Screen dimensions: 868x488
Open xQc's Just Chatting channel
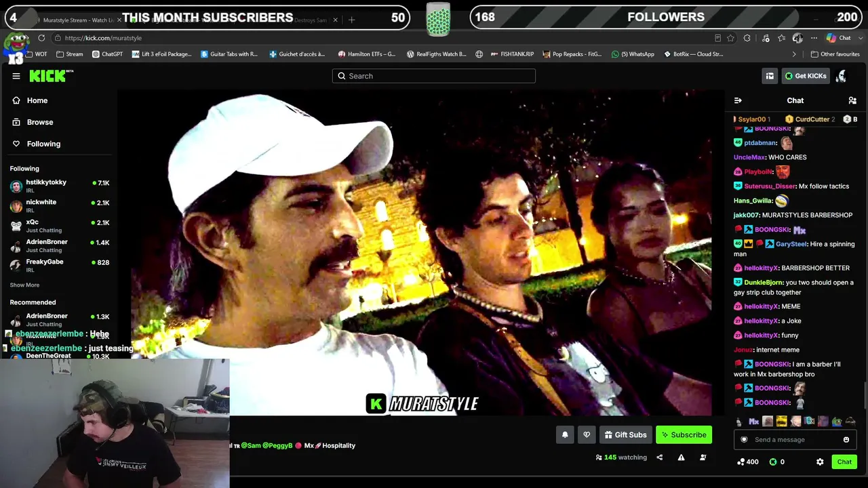click(60, 226)
